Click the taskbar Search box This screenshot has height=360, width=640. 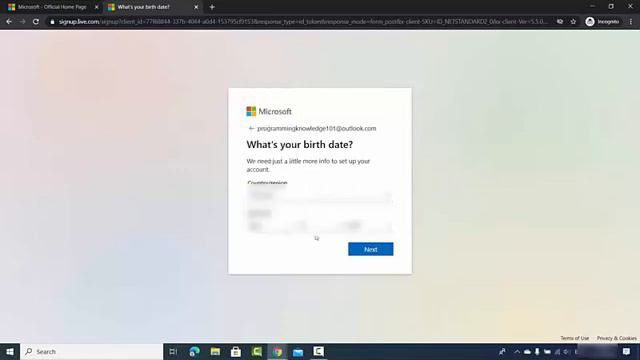coord(91,351)
